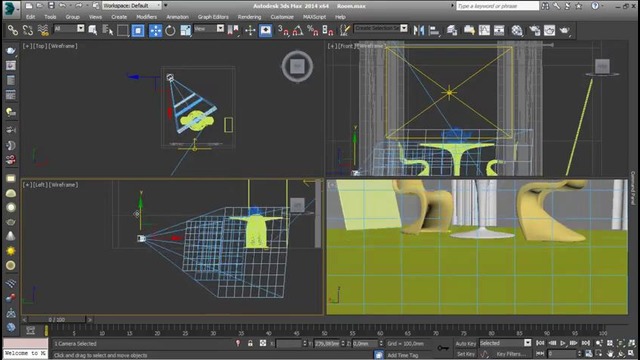This screenshot has height=360, width=640.
Task: Toggle the Angle Snap button
Action: 298,30
